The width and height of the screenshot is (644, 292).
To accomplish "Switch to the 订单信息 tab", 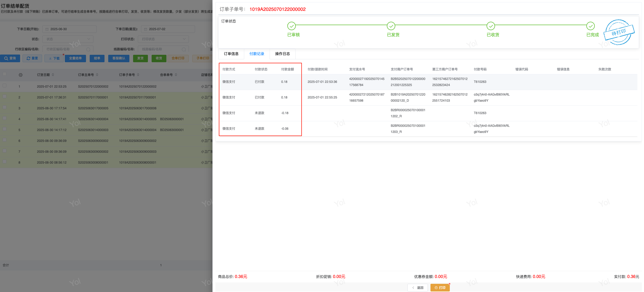I will [231, 54].
